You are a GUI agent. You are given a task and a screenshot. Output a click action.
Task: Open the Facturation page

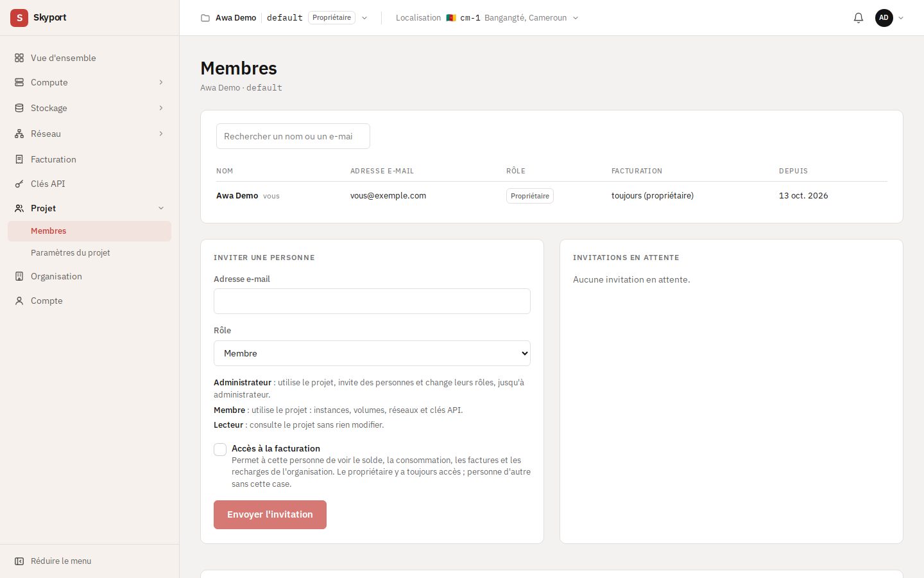[90, 159]
